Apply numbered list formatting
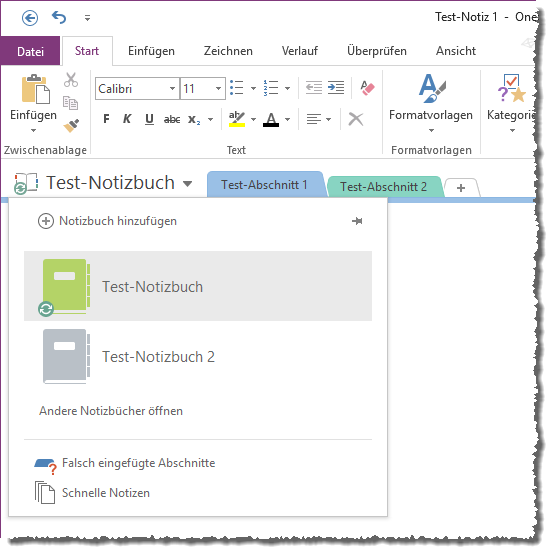Image resolution: width=554 pixels, height=555 pixels. 270,88
